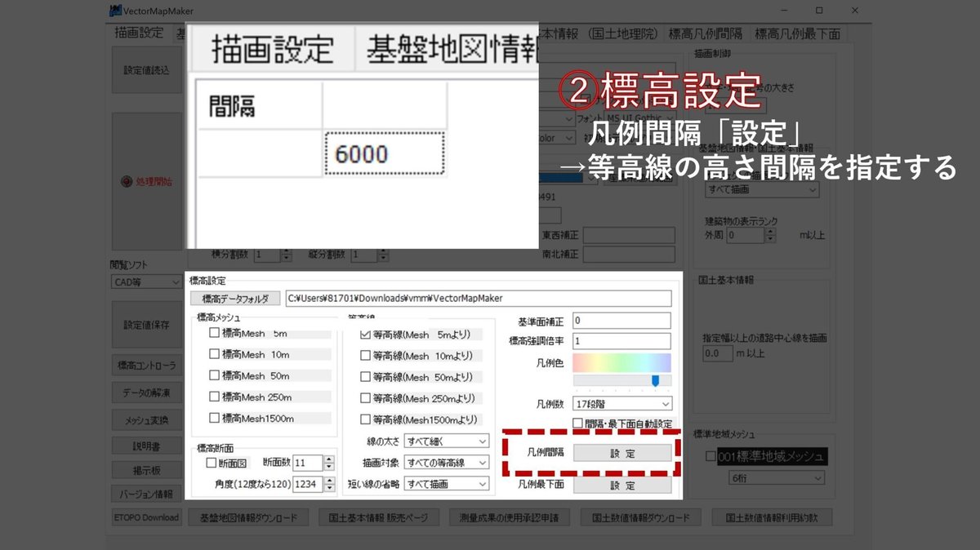The image size is (980, 550).
Task: Expand the 線の太さ すべて細く dropdown
Action: 448,441
